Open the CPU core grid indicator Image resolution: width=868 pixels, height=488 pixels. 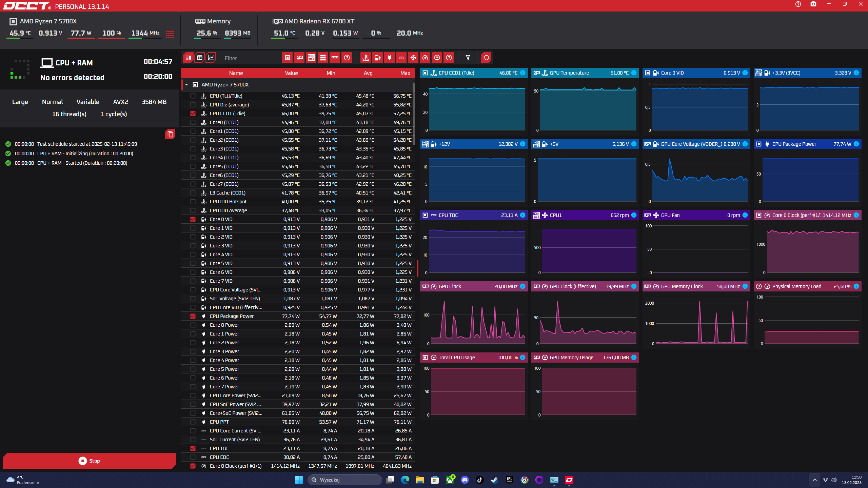coord(170,34)
